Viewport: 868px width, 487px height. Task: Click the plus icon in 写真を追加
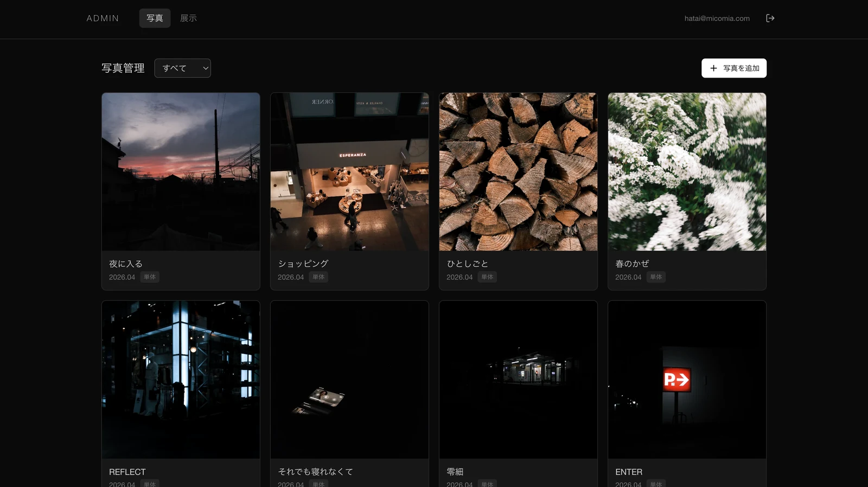(713, 68)
